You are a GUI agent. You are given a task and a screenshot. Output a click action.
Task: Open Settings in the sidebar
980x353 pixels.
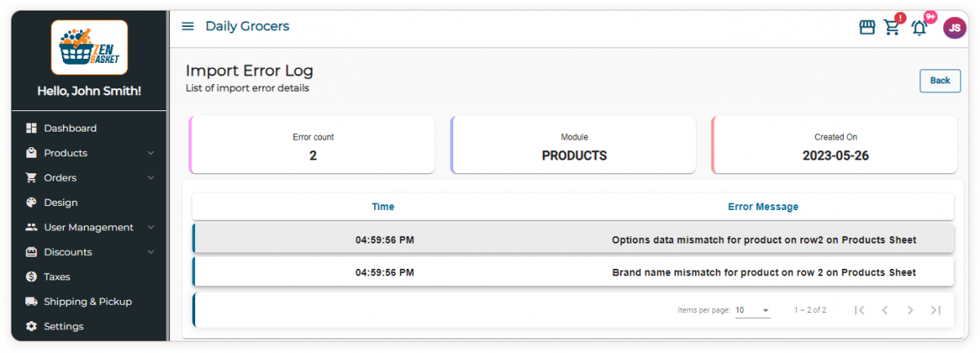64,326
